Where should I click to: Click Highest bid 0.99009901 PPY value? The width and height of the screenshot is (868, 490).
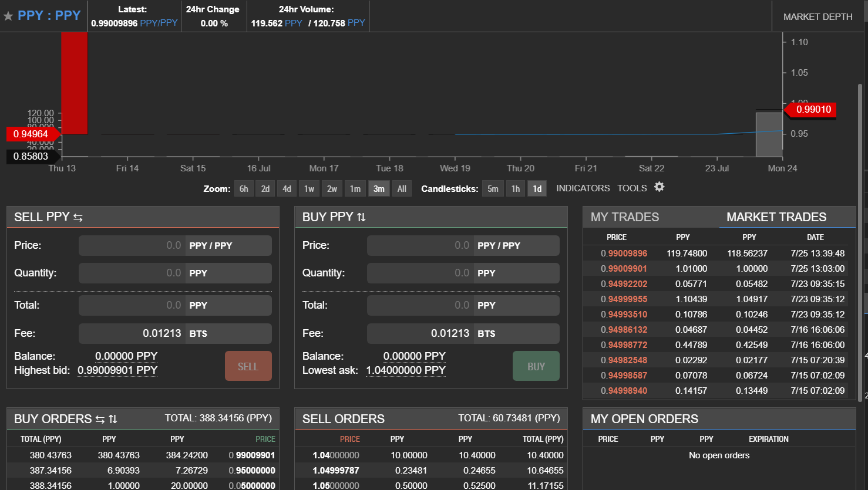pyautogui.click(x=117, y=370)
